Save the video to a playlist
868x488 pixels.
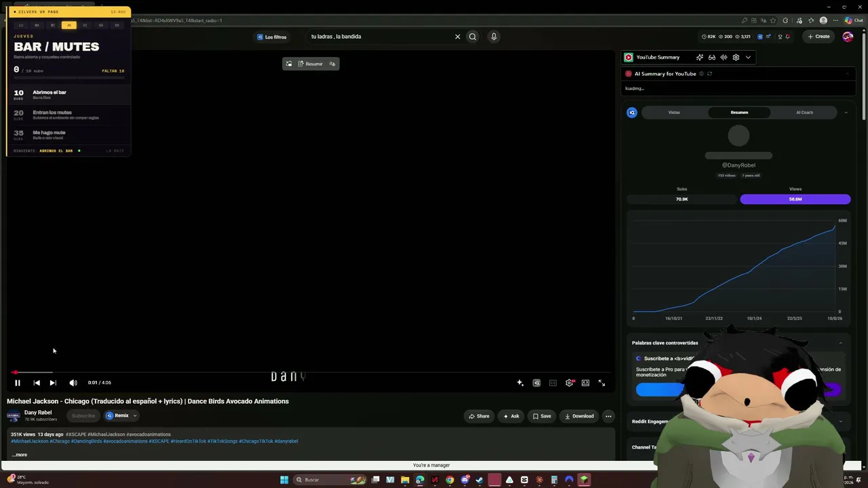pyautogui.click(x=542, y=416)
